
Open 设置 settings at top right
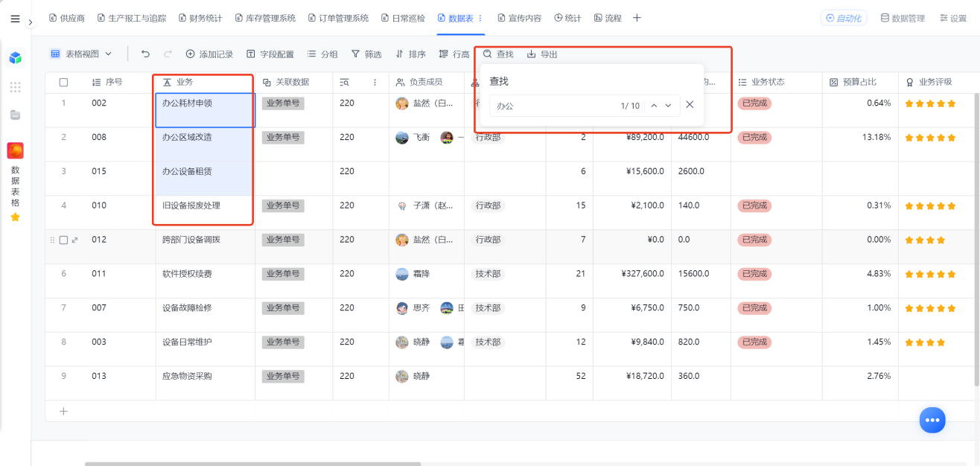(x=953, y=18)
